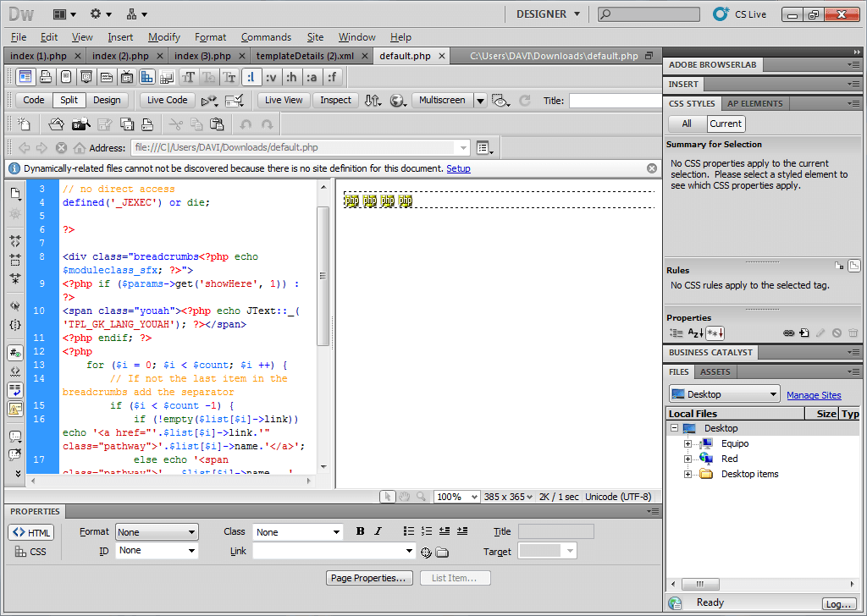
Task: Toggle Live View on
Action: (284, 100)
